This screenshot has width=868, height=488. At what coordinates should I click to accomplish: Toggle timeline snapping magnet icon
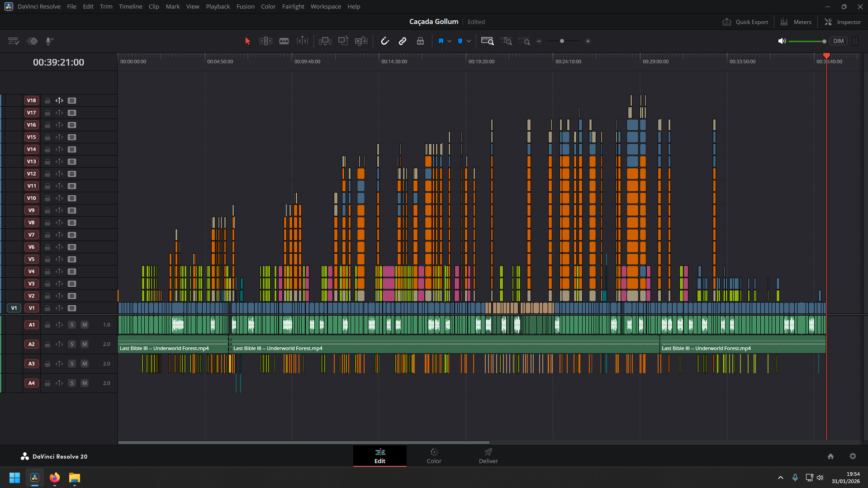385,41
